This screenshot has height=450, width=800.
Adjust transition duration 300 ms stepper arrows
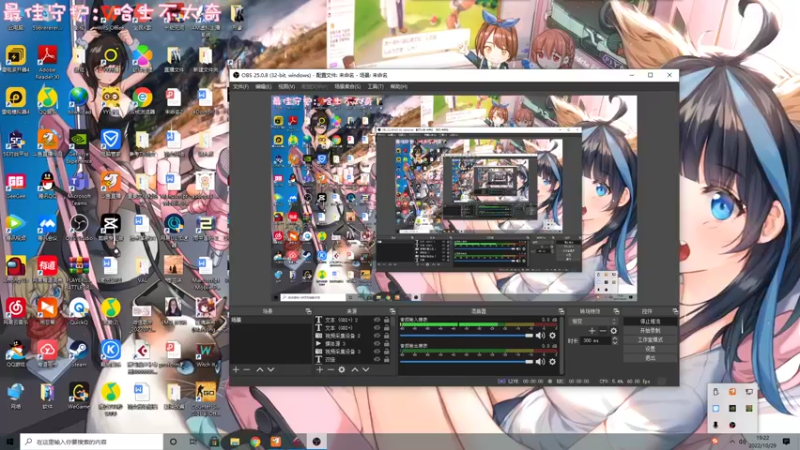point(615,340)
